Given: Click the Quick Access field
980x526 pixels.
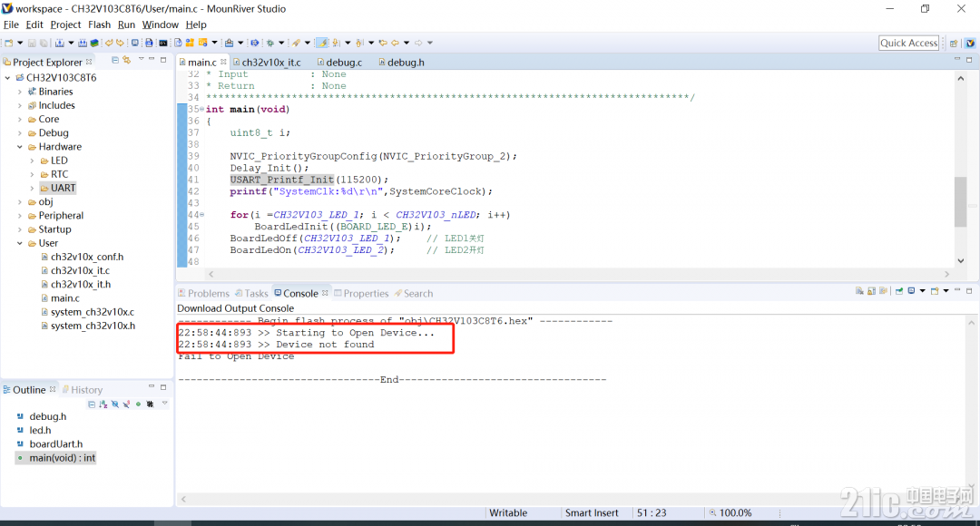Looking at the screenshot, I should pos(908,43).
